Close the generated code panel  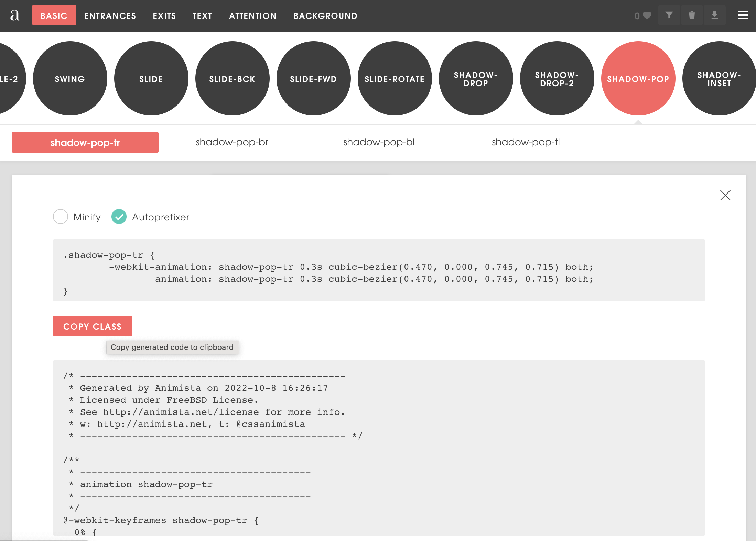[x=725, y=195]
